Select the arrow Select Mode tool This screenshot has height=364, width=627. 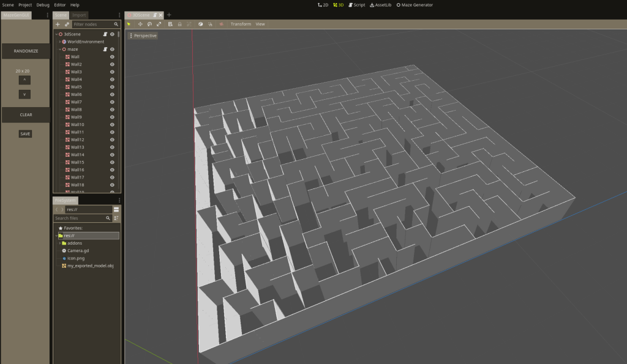point(129,24)
